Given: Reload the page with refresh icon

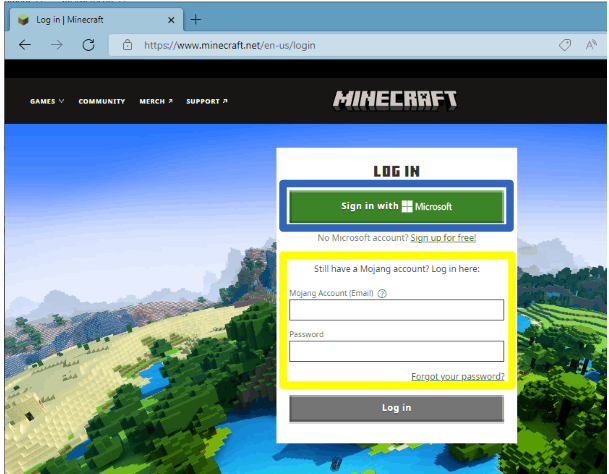Looking at the screenshot, I should click(89, 45).
